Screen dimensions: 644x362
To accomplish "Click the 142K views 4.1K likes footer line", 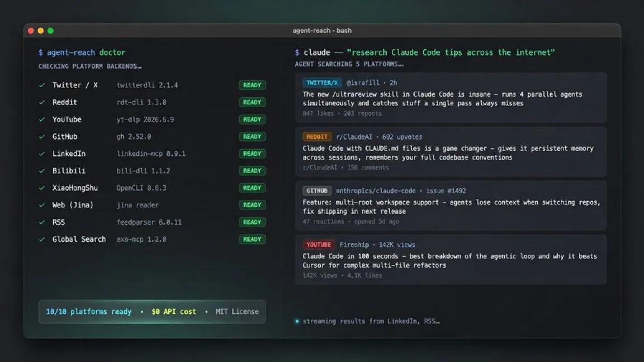I will pos(342,275).
